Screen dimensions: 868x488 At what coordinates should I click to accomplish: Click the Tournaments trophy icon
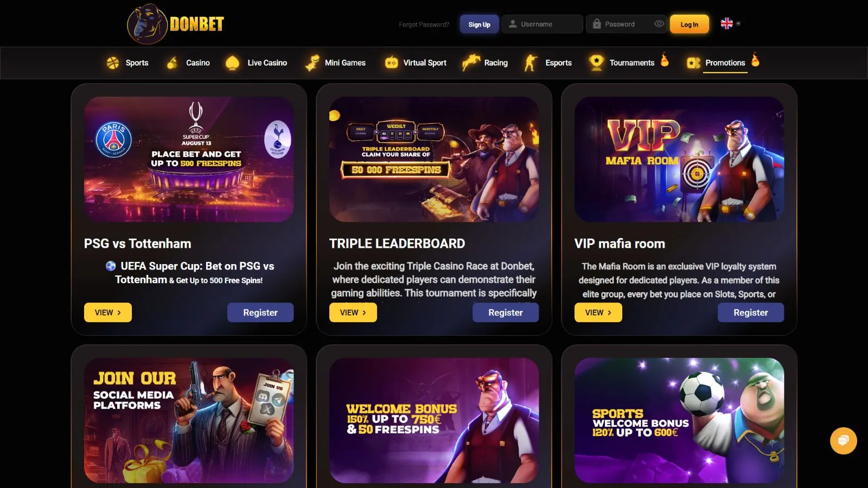click(x=596, y=63)
